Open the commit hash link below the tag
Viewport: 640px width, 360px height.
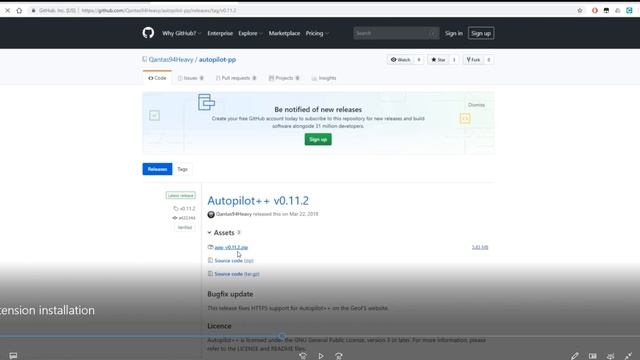pyautogui.click(x=184, y=218)
